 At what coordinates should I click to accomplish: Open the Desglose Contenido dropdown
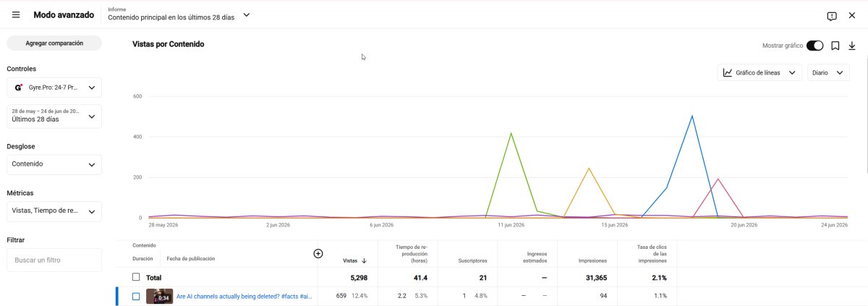point(54,164)
